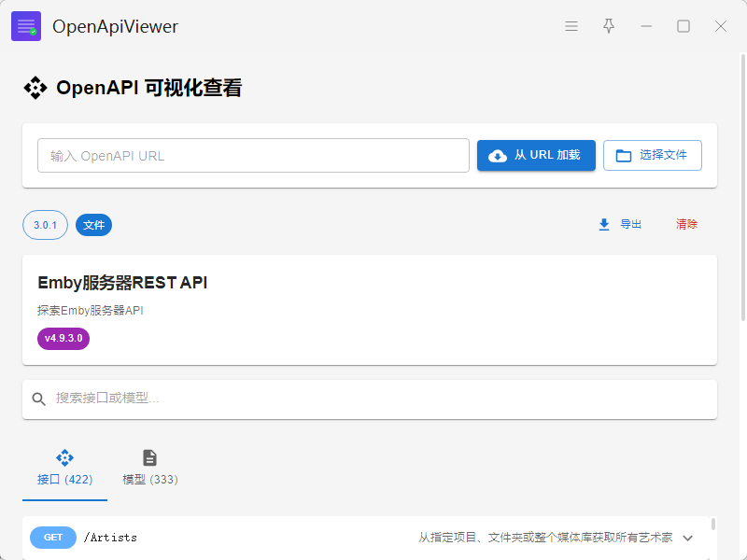Click the magnifier search icon
Screen dimensions: 747x560
click(39, 399)
